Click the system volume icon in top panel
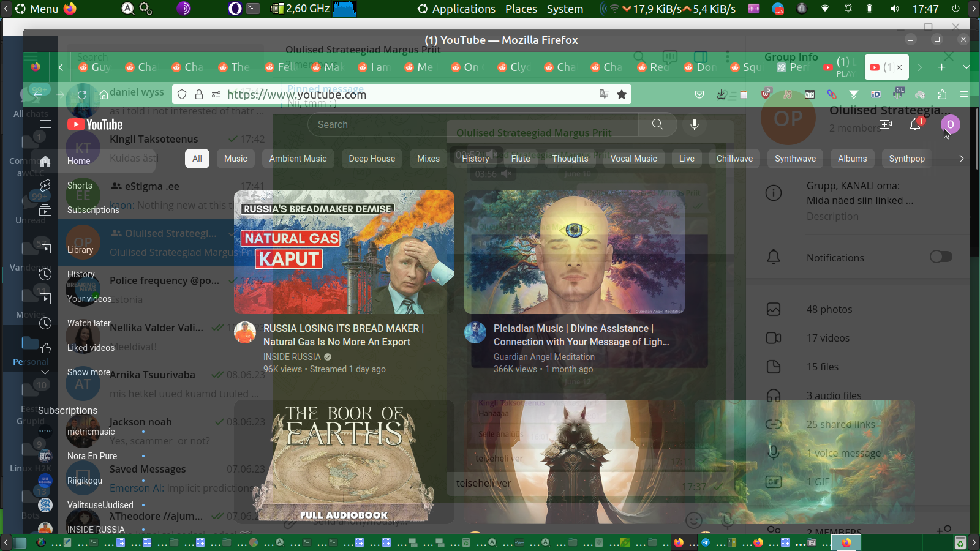This screenshot has height=551, width=980. click(895, 9)
